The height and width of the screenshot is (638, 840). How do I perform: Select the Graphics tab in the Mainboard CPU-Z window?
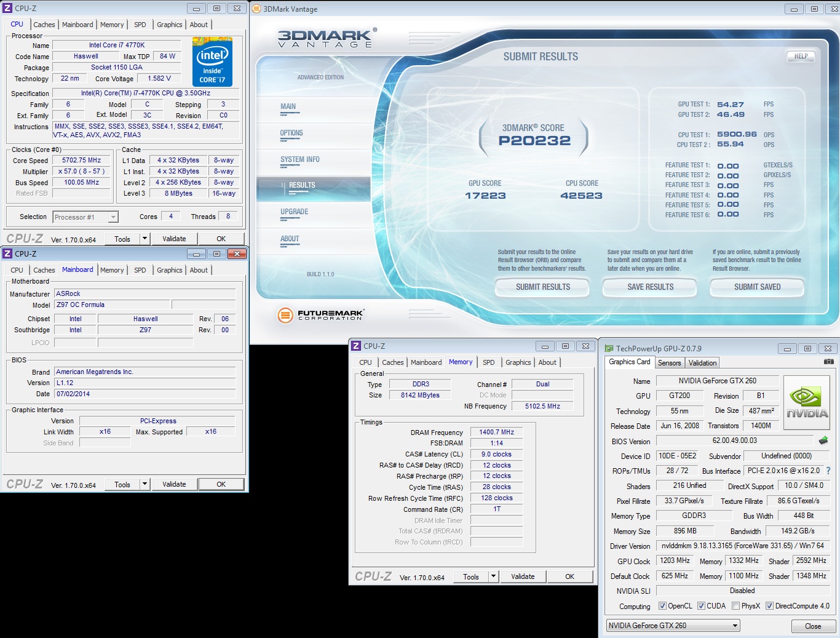(170, 270)
